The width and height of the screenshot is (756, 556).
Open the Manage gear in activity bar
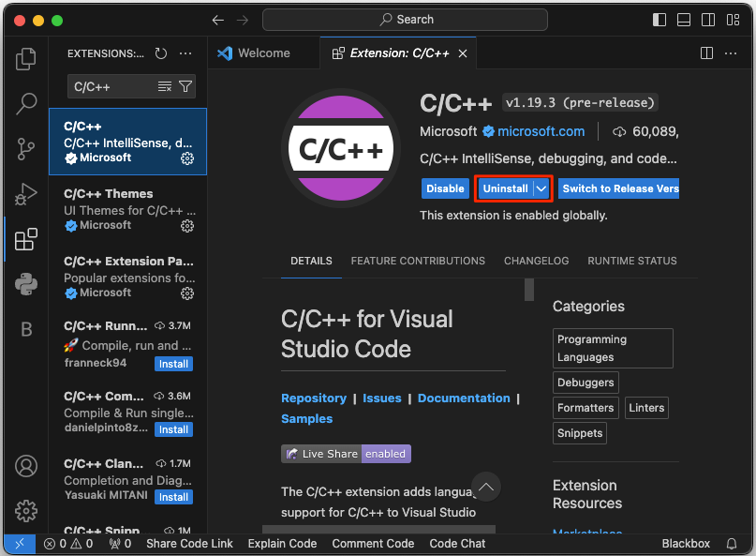pyautogui.click(x=26, y=511)
